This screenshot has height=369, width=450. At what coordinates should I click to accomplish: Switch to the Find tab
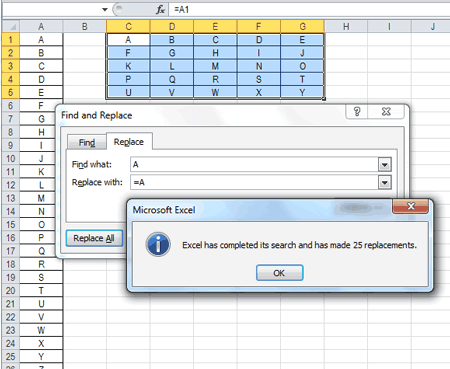tap(87, 142)
